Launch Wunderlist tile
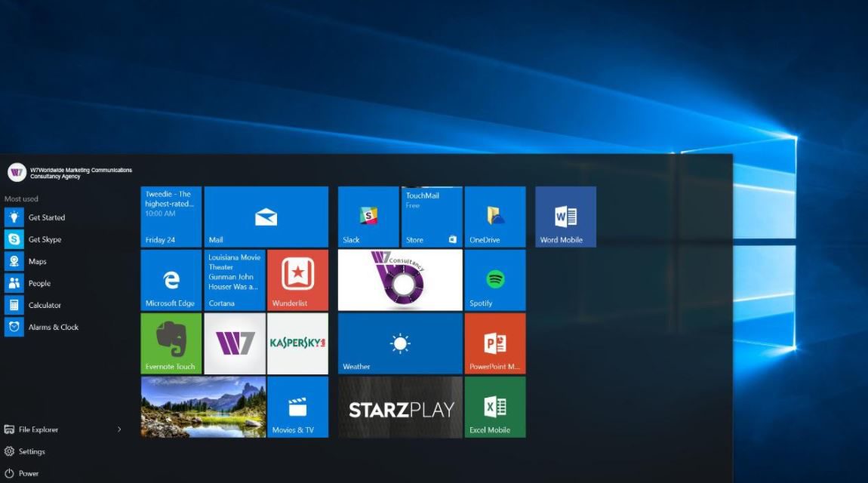 pos(298,280)
